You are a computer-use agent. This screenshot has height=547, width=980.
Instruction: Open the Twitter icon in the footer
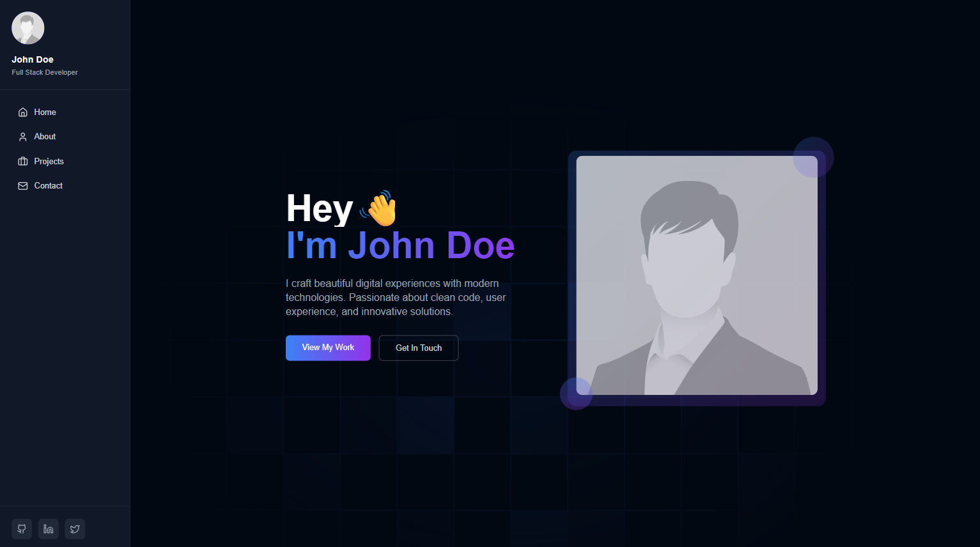tap(75, 529)
